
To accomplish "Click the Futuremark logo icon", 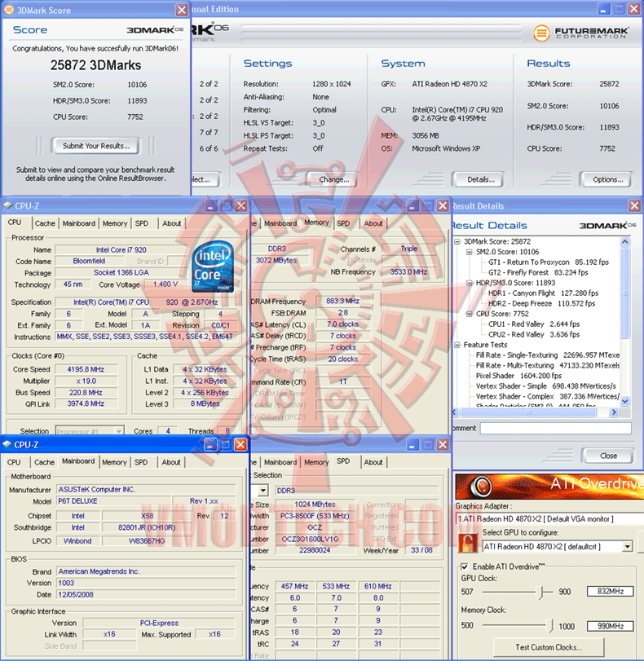I will [x=541, y=33].
